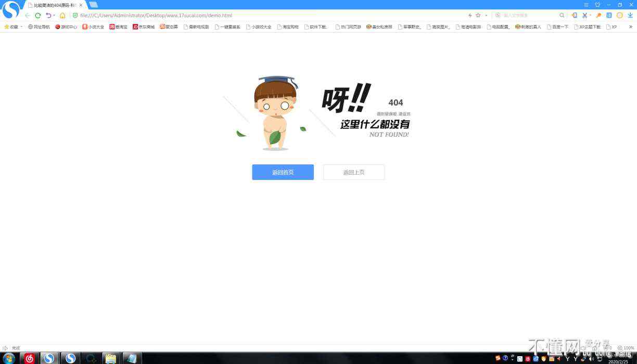637x364 pixels.
Task: Expand the 收藏 dropdown arrow
Action: pyautogui.click(x=21, y=27)
